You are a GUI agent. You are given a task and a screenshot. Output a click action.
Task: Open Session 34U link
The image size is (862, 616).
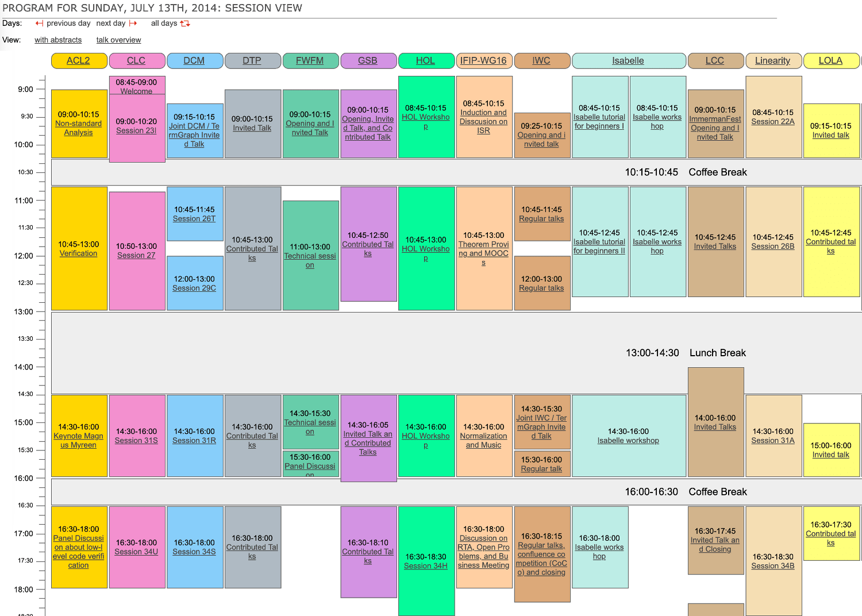coord(136,552)
